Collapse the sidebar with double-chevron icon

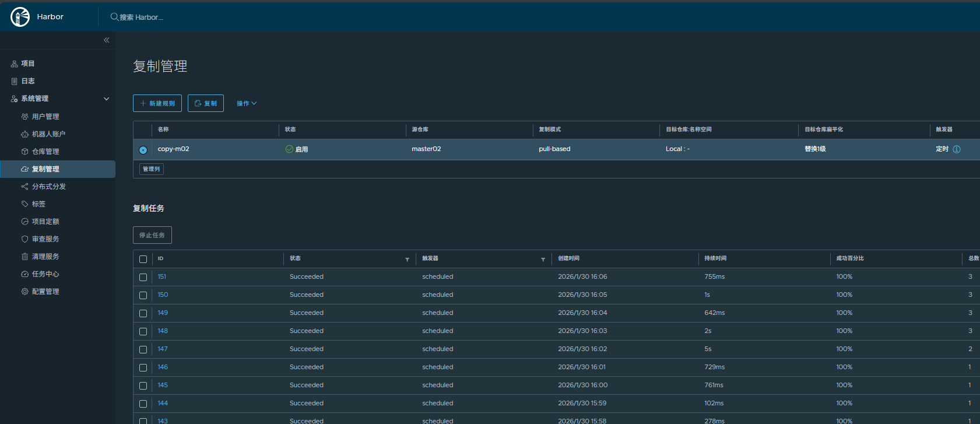(107, 40)
